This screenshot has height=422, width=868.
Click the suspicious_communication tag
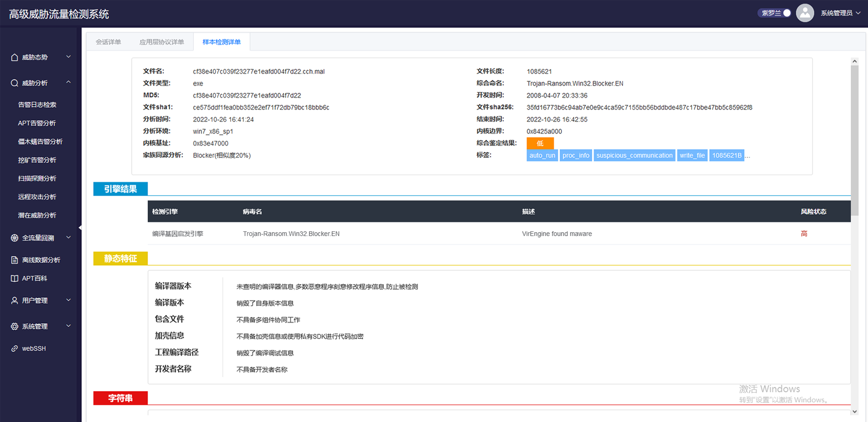634,155
